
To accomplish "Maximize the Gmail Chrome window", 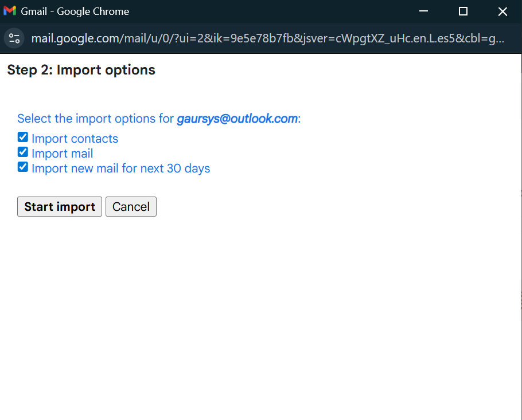I will (x=463, y=11).
